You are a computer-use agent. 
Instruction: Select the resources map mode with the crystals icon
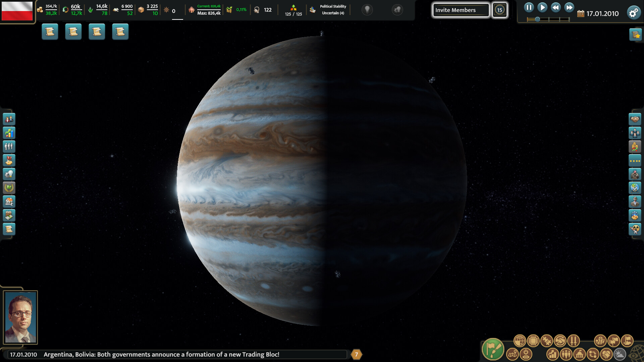(600, 341)
